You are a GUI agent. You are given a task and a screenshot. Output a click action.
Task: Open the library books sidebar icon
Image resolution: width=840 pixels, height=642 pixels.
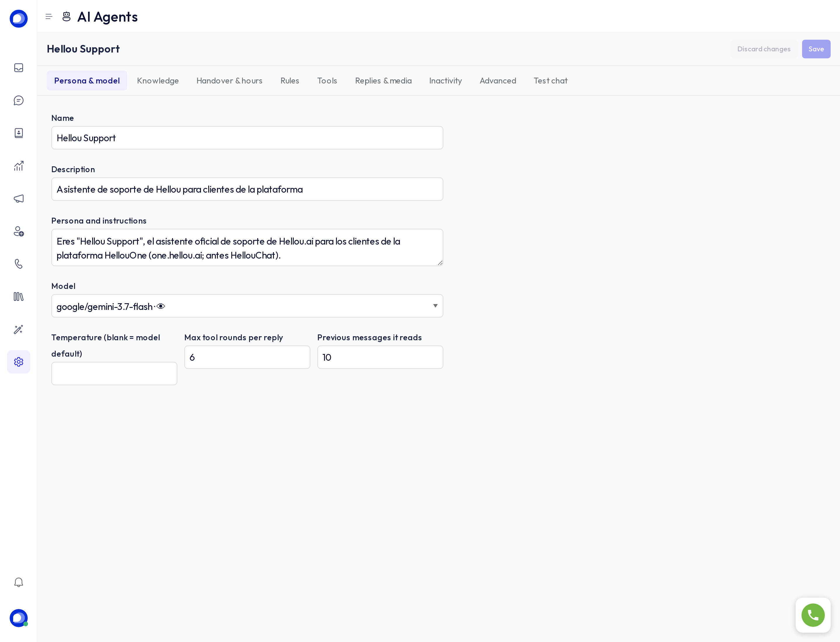click(19, 296)
